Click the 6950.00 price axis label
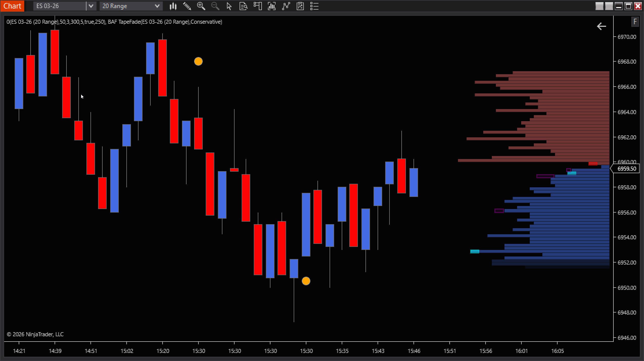Screen dimensions: 644x361 point(627,288)
